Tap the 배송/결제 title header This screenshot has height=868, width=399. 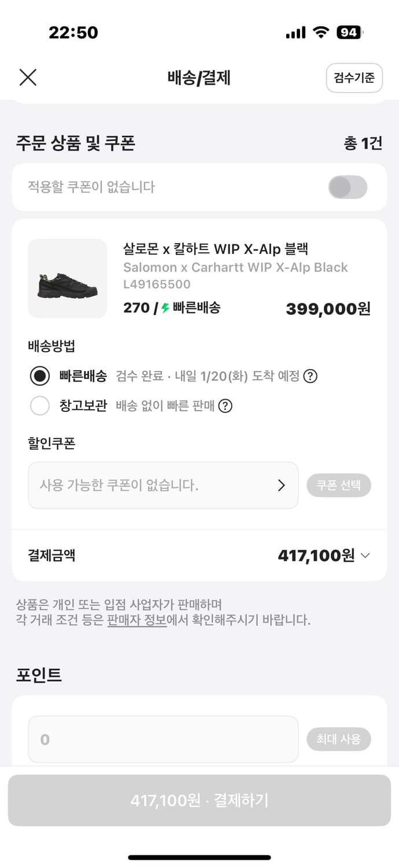tap(199, 78)
